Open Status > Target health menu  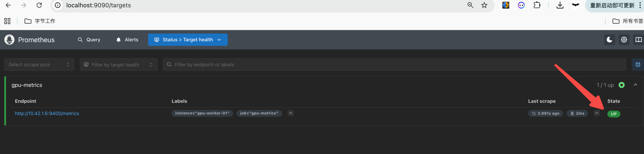[188, 40]
